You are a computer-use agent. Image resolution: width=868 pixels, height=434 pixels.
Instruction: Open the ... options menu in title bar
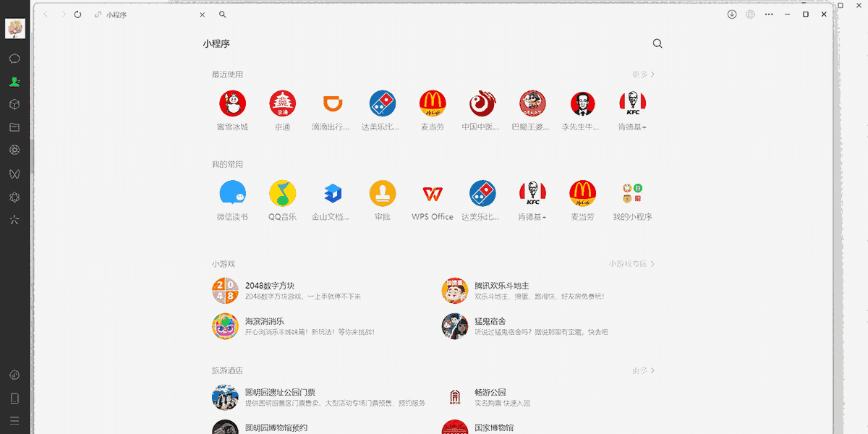click(x=768, y=14)
